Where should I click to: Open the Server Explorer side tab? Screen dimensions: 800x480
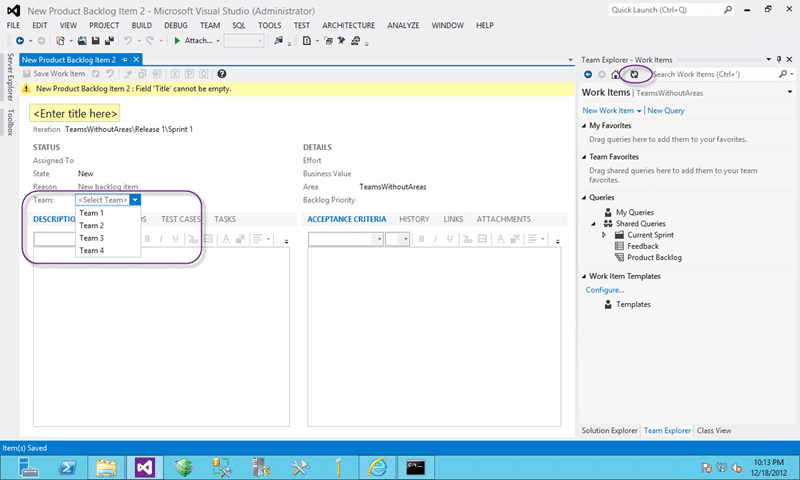pos(10,77)
